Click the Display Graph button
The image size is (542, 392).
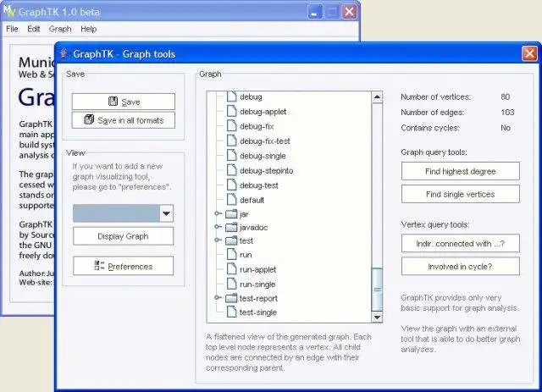tap(123, 236)
